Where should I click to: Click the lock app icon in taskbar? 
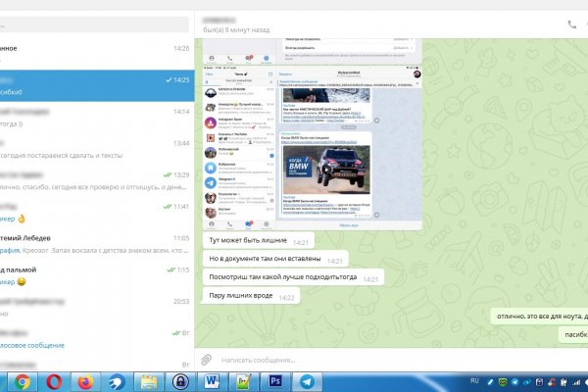point(180,381)
